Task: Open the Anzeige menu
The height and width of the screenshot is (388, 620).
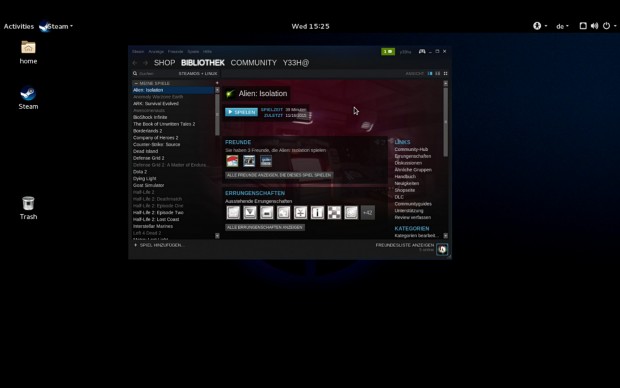Action: [156, 51]
